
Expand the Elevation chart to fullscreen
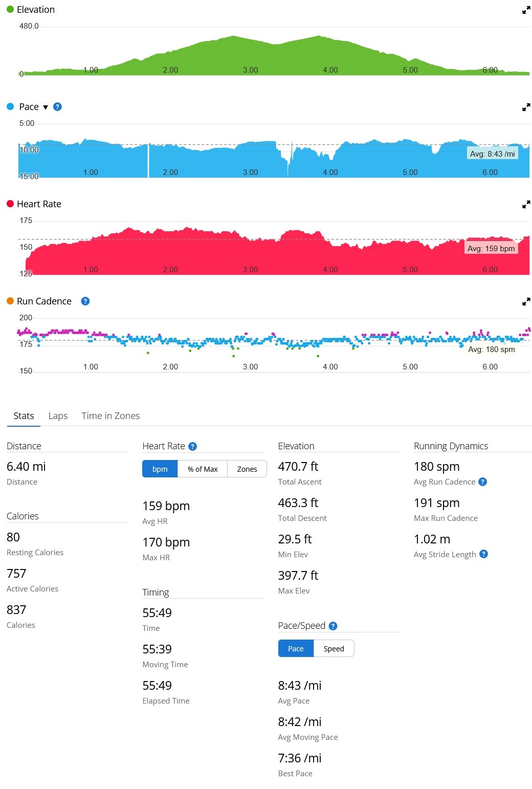click(526, 10)
